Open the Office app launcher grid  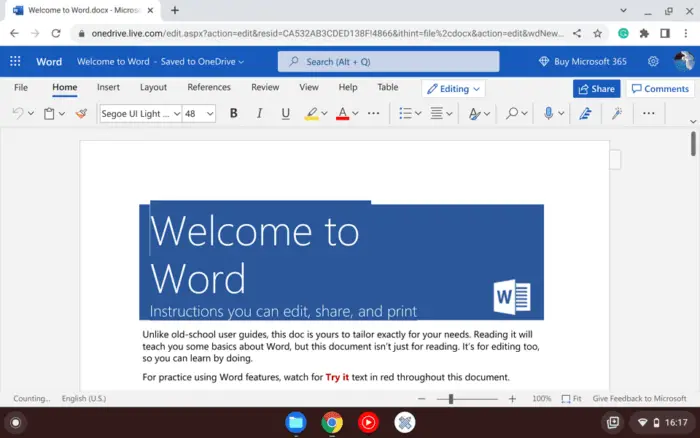point(15,61)
